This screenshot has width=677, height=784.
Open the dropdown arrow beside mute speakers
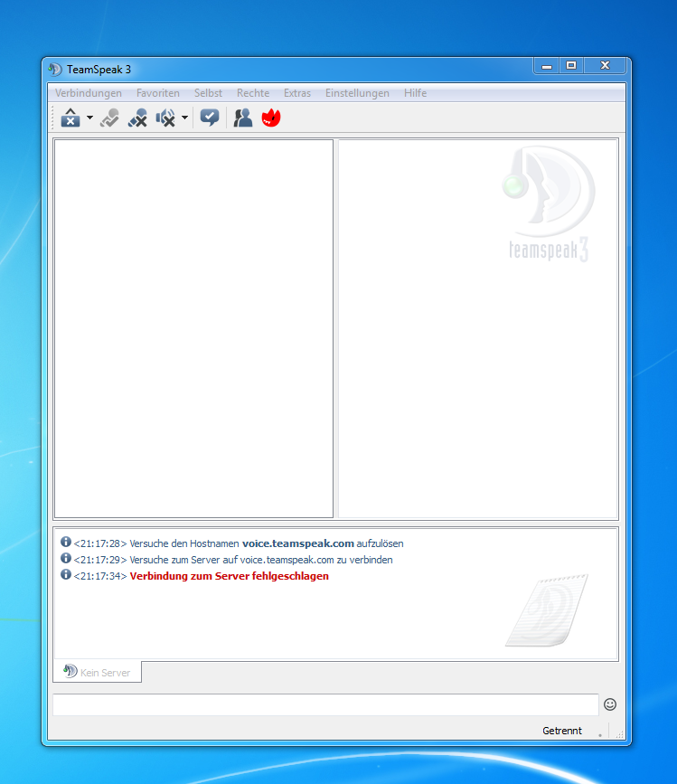(x=185, y=118)
